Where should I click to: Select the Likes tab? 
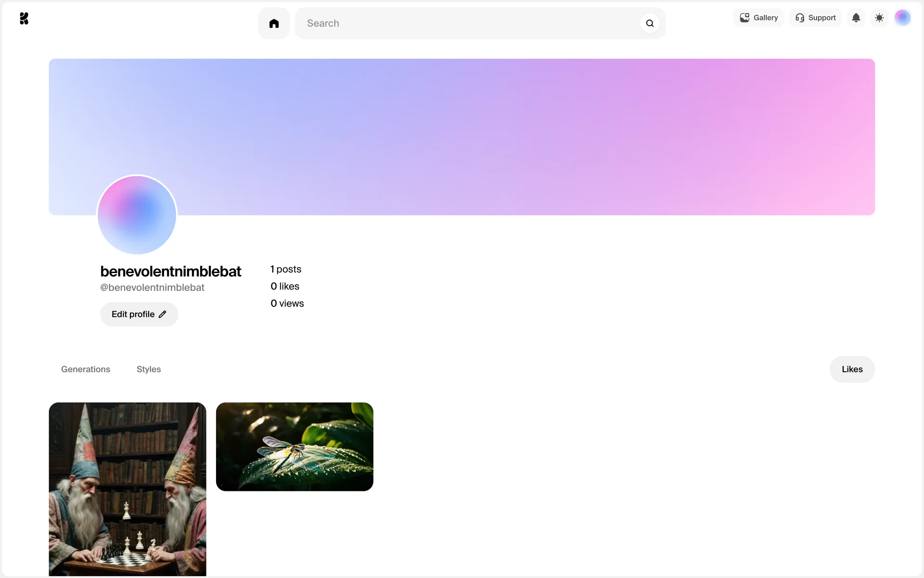point(852,369)
